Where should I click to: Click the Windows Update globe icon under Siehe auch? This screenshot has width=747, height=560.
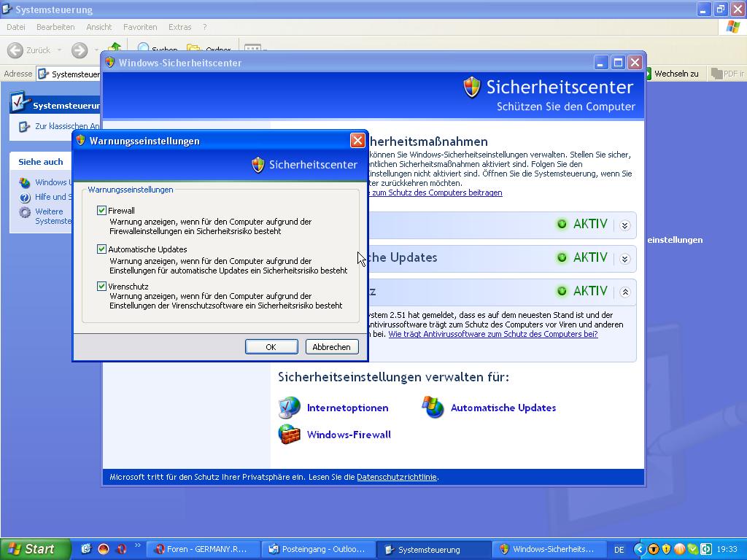pyautogui.click(x=25, y=182)
